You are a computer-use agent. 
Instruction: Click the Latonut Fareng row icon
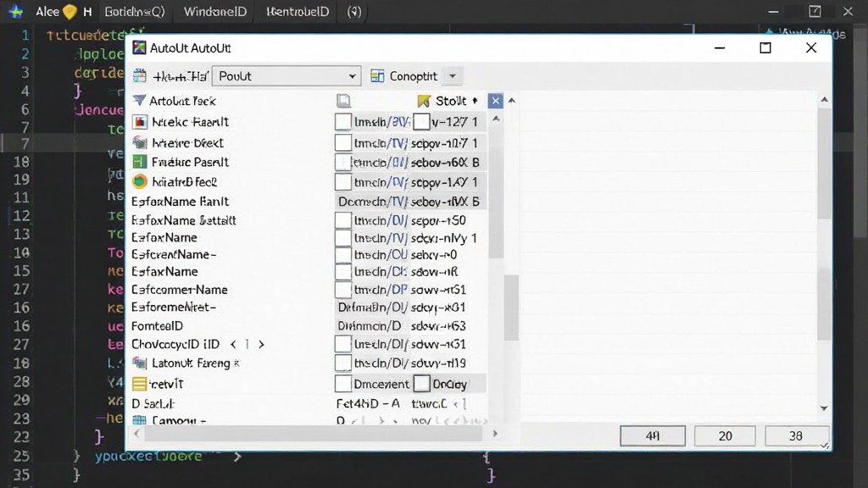[x=140, y=363]
